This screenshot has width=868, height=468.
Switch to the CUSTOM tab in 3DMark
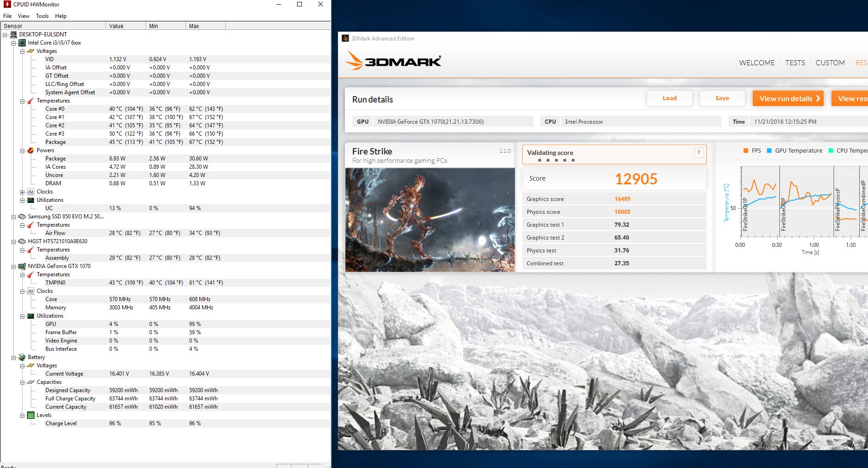click(830, 63)
